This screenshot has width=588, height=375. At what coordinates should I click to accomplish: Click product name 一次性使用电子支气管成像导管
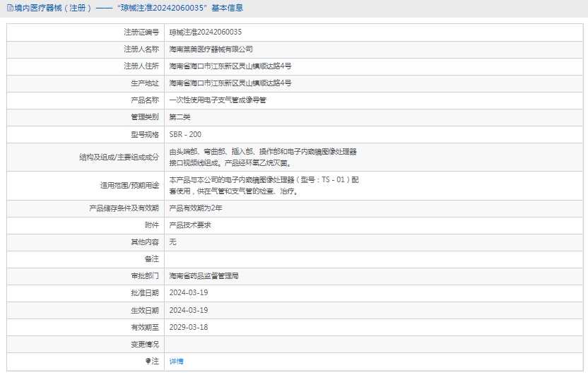(x=218, y=100)
